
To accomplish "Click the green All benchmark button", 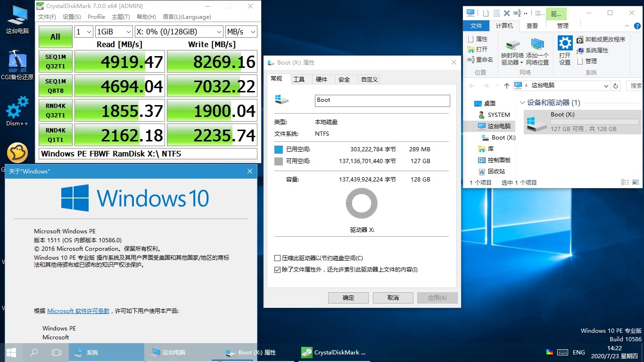I will [55, 37].
